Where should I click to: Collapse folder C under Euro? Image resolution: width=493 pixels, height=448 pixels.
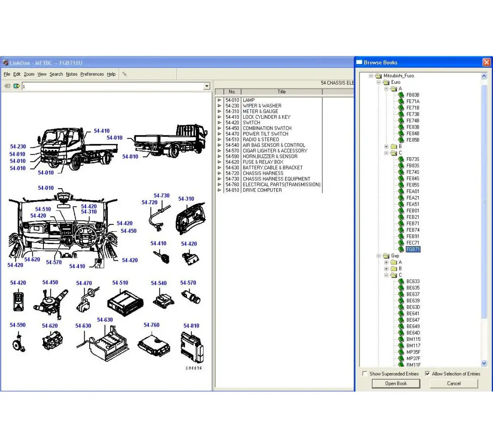point(386,153)
